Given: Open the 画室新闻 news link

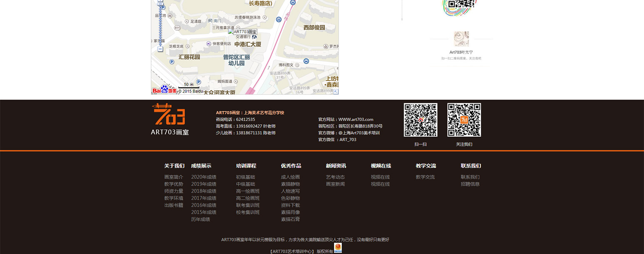Looking at the screenshot, I should coord(336,184).
